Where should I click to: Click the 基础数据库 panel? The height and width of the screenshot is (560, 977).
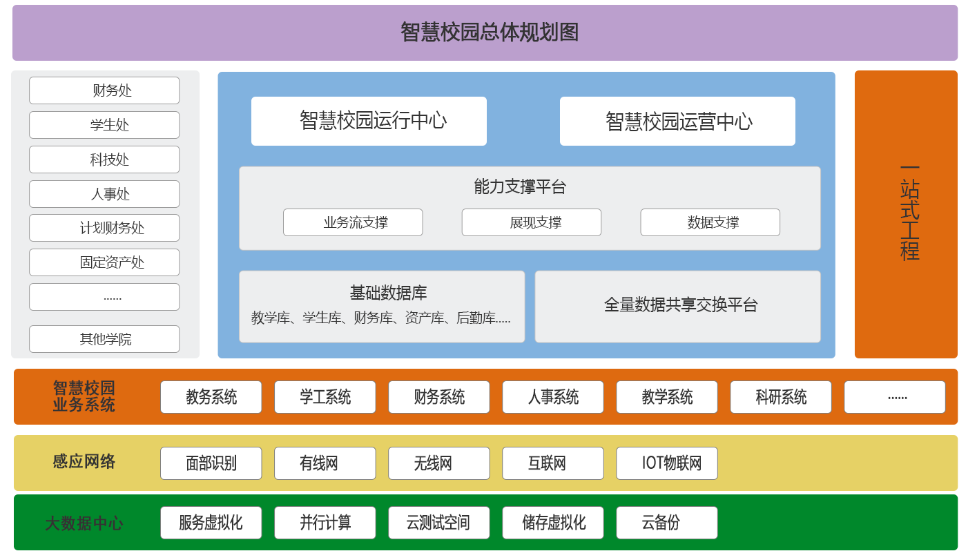382,306
